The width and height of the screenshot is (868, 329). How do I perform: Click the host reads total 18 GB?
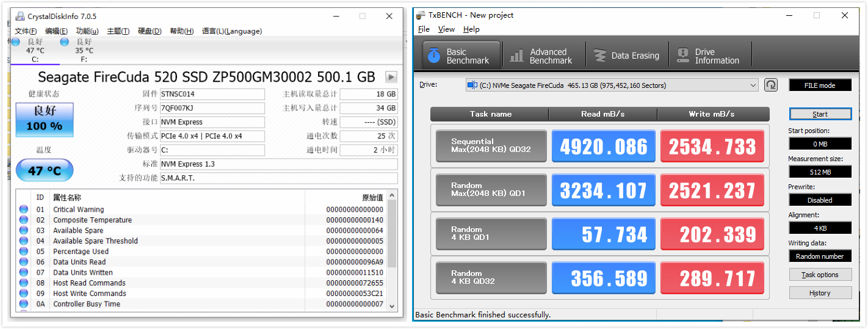[369, 95]
